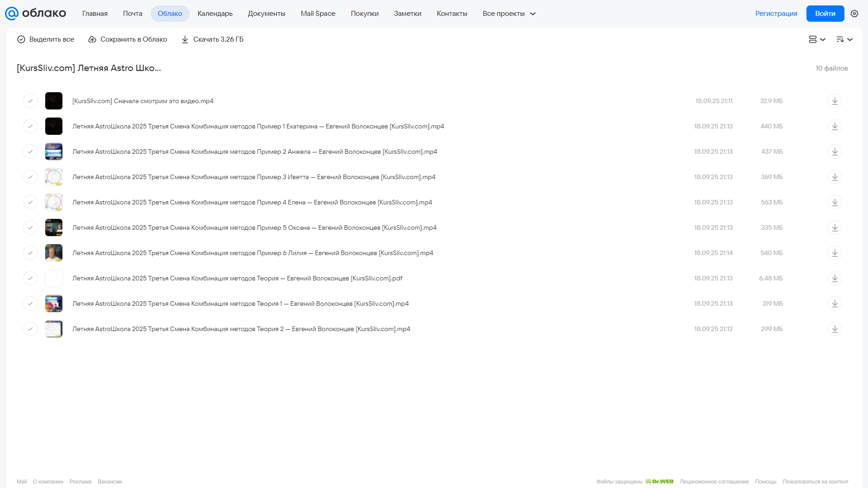Open settings gear icon in header
The image size is (868, 488).
coord(854,14)
